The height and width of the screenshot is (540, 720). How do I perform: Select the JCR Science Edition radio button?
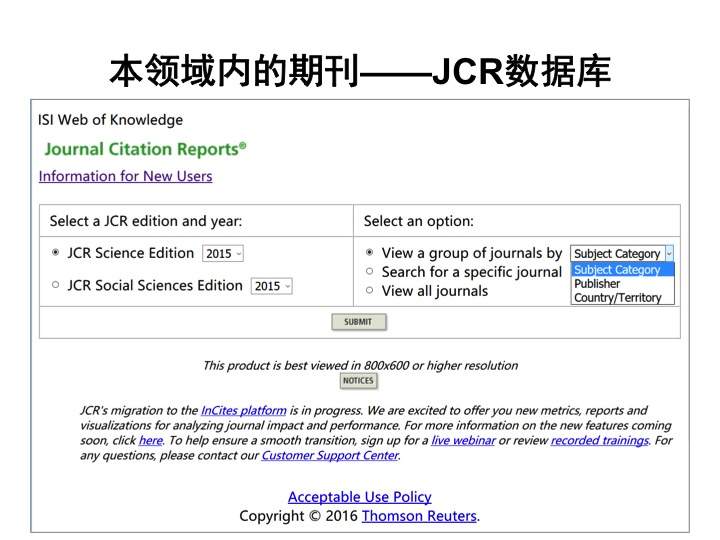[56, 252]
